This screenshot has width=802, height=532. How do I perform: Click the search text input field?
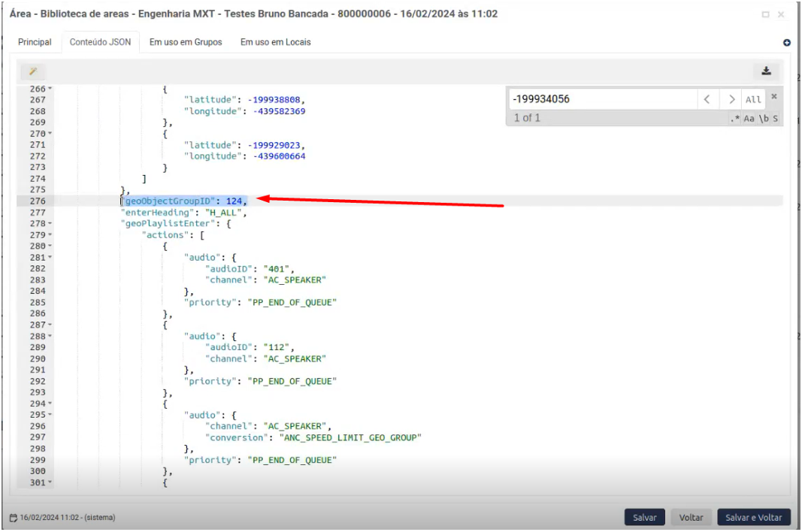[x=601, y=99]
